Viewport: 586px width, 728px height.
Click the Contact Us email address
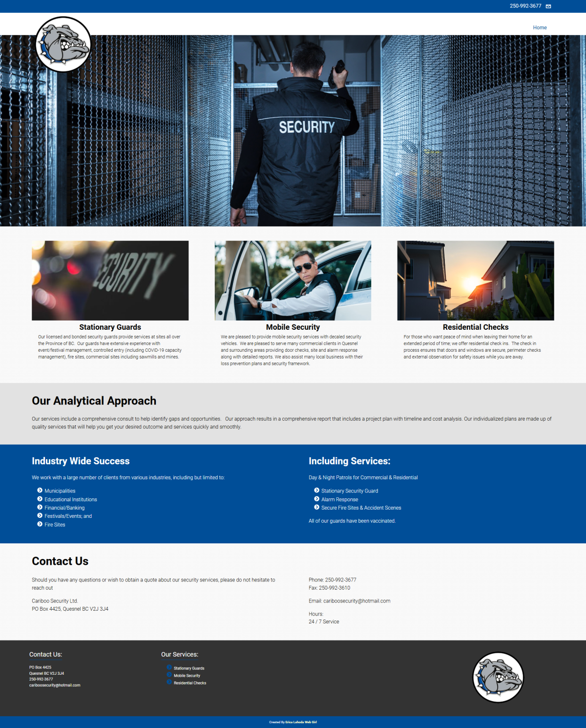click(356, 601)
